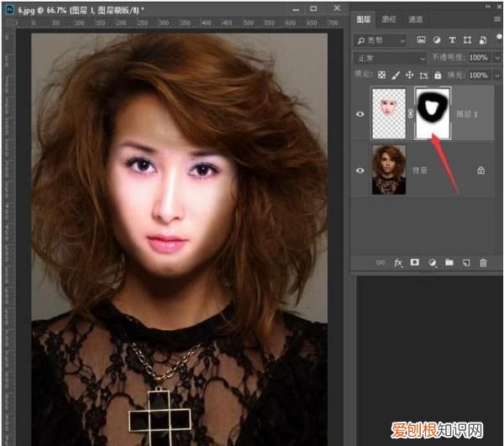The image size is (504, 446).
Task: Switch to the 通道 tab
Action: click(415, 18)
